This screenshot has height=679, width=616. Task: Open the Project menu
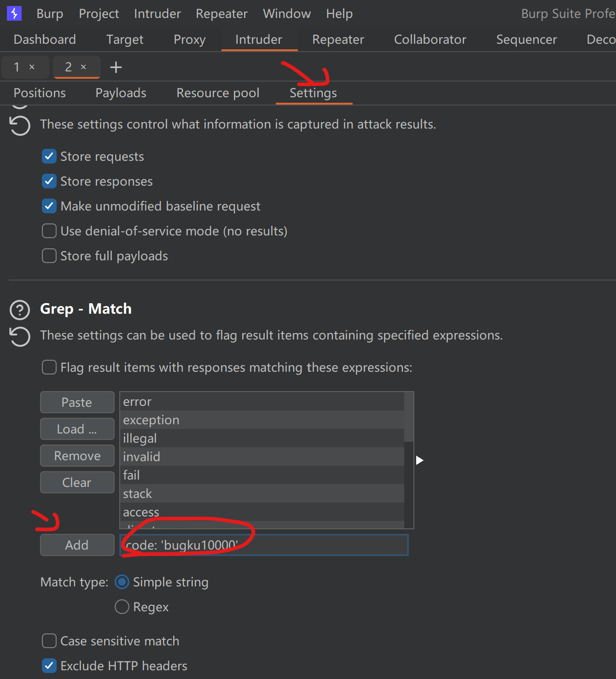tap(99, 14)
